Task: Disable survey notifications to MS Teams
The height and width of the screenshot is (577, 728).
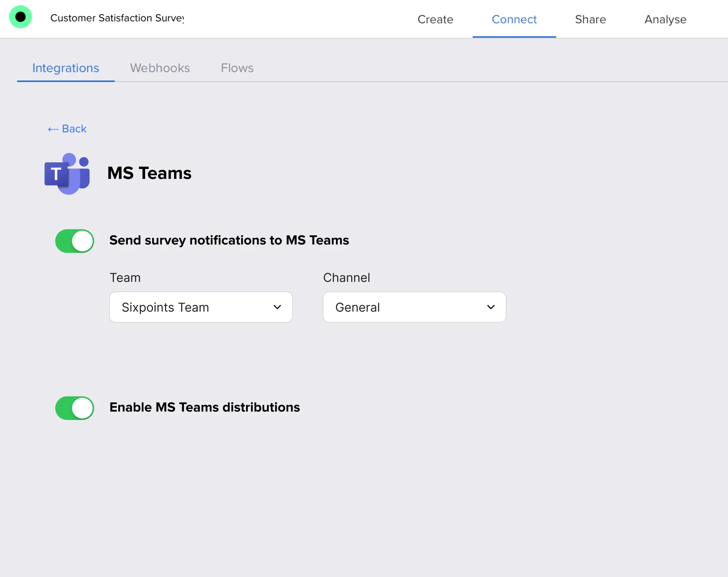Action: 74,241
